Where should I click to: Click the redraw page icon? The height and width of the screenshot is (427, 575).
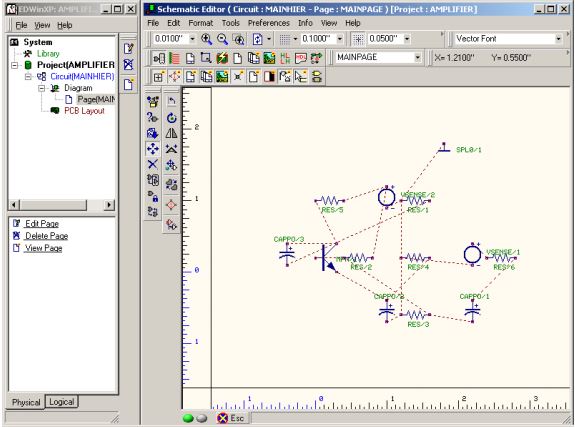click(x=257, y=39)
